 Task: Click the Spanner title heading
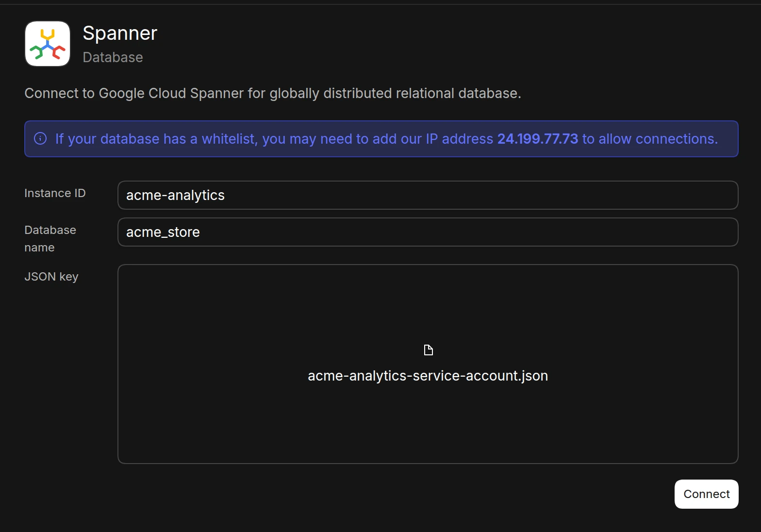pyautogui.click(x=120, y=33)
